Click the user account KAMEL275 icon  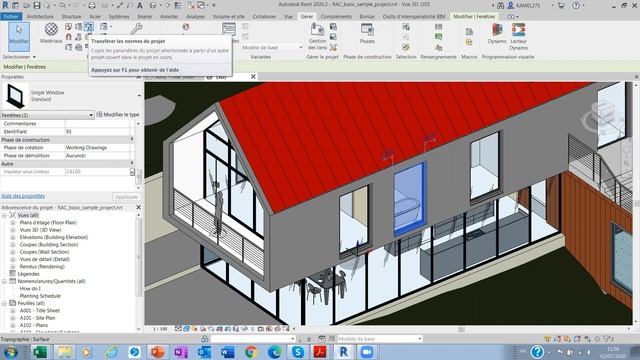tap(510, 5)
